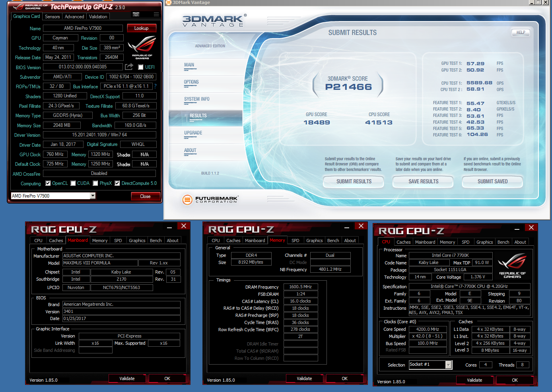The height and width of the screenshot is (392, 552).
Task: Click the Core Speed value 4200.0 MHz
Action: pyautogui.click(x=428, y=329)
